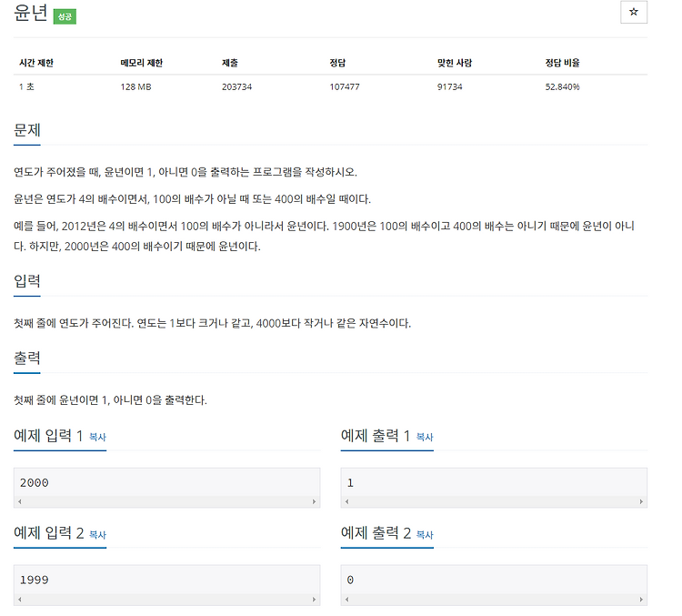Click the 52.840% ratio value
The image size is (682, 616).
coord(562,86)
